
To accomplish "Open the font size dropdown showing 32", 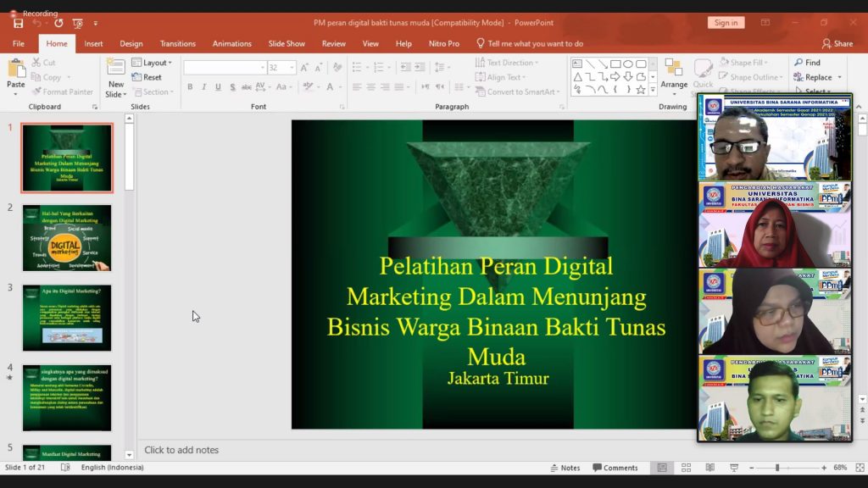I will click(292, 68).
